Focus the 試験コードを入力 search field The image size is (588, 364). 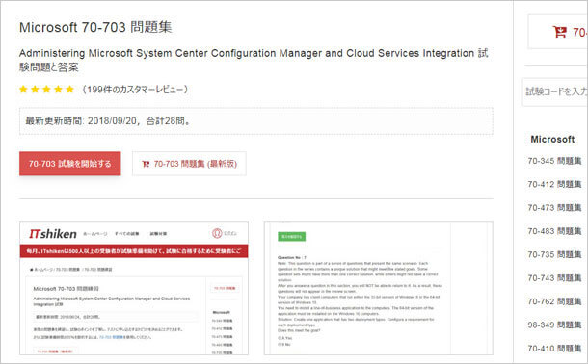(555, 91)
